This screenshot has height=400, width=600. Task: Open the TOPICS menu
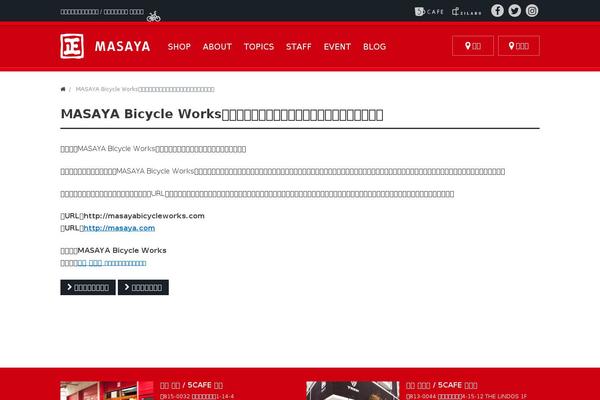pyautogui.click(x=259, y=47)
